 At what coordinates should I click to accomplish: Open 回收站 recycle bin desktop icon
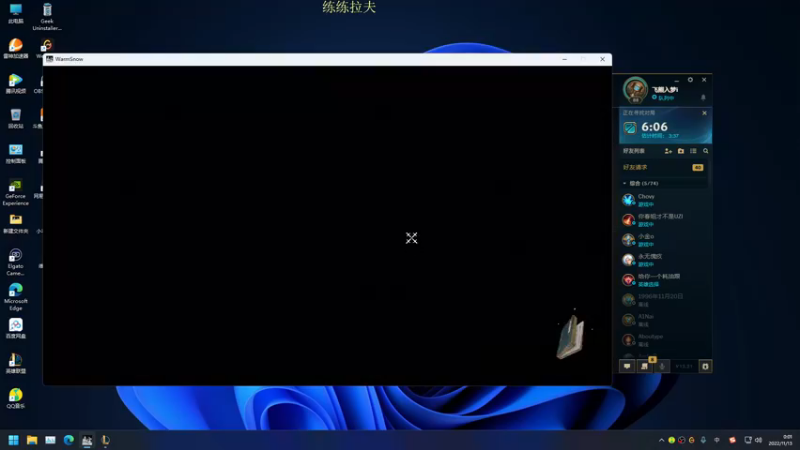click(x=15, y=118)
